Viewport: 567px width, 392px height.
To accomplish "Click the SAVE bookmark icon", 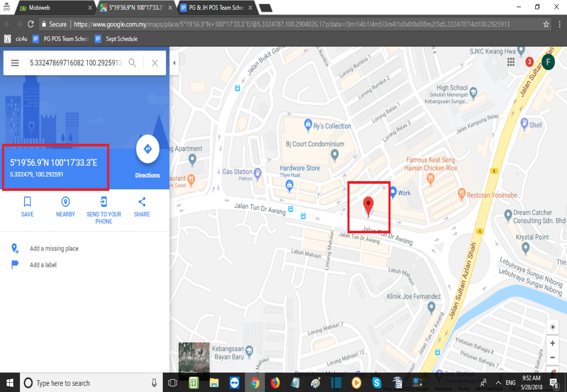I will pos(27,202).
